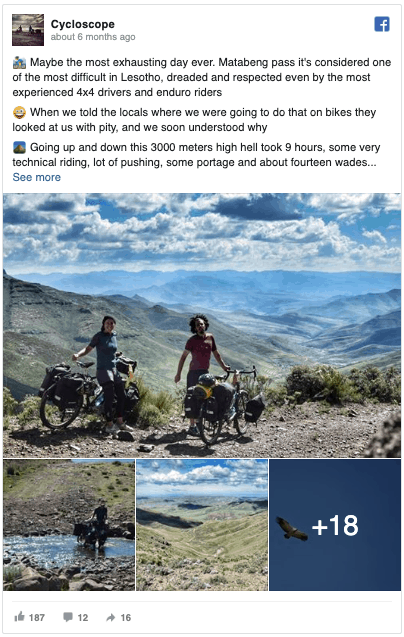Open the green valley landscape thumbnail

[202, 525]
